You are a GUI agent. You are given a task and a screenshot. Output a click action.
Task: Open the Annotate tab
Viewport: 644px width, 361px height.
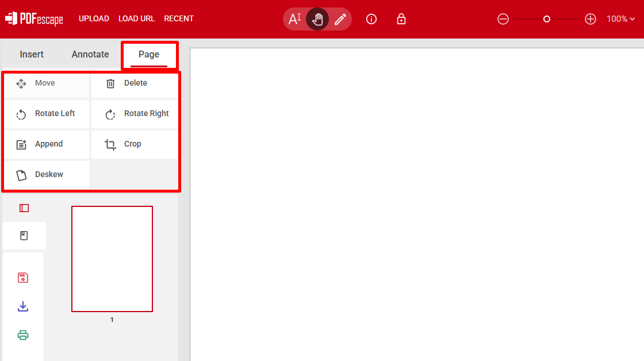[90, 54]
